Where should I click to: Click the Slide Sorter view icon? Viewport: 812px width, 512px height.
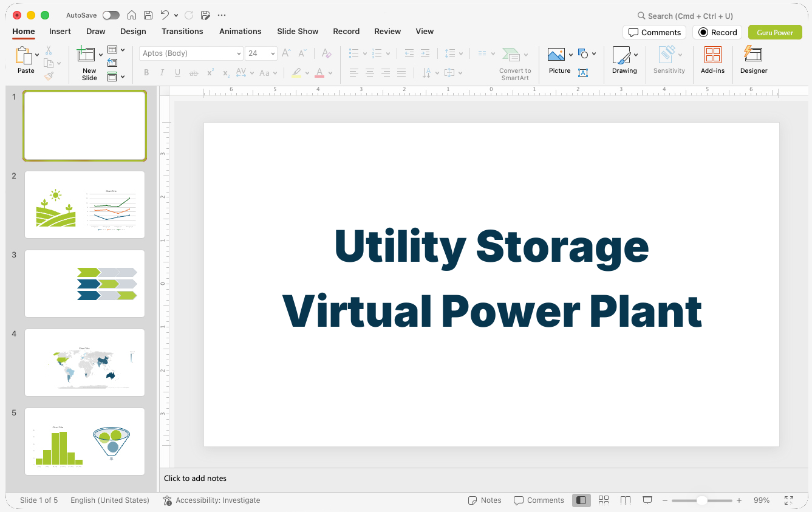(x=604, y=500)
